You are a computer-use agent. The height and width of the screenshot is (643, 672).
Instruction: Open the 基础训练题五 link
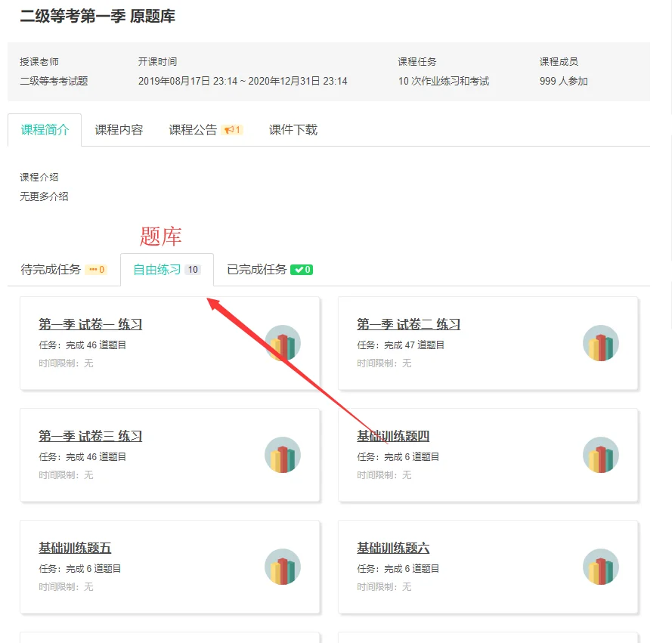75,548
